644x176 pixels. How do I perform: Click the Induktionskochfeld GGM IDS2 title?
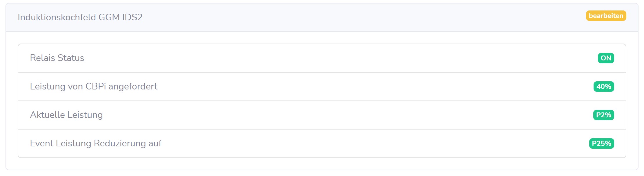[x=80, y=17]
